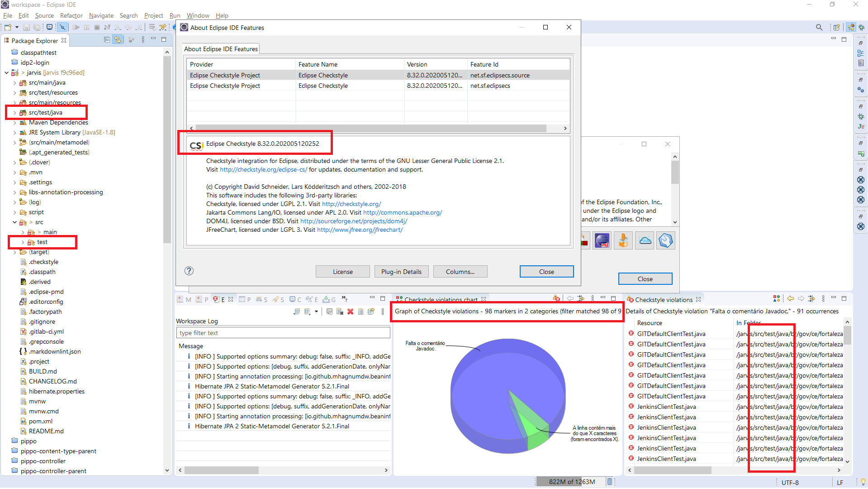Click Open Log file icon in Error Log

[x=360, y=312]
